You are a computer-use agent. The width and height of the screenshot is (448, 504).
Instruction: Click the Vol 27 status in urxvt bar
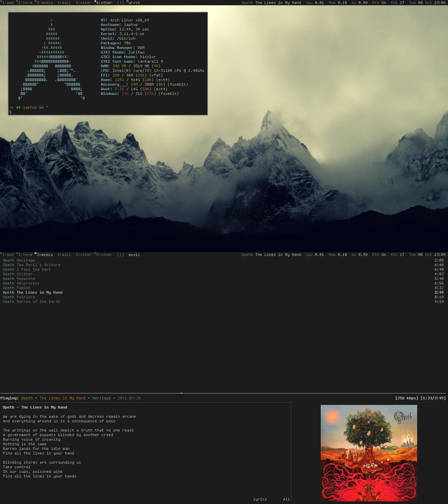pos(397,3)
